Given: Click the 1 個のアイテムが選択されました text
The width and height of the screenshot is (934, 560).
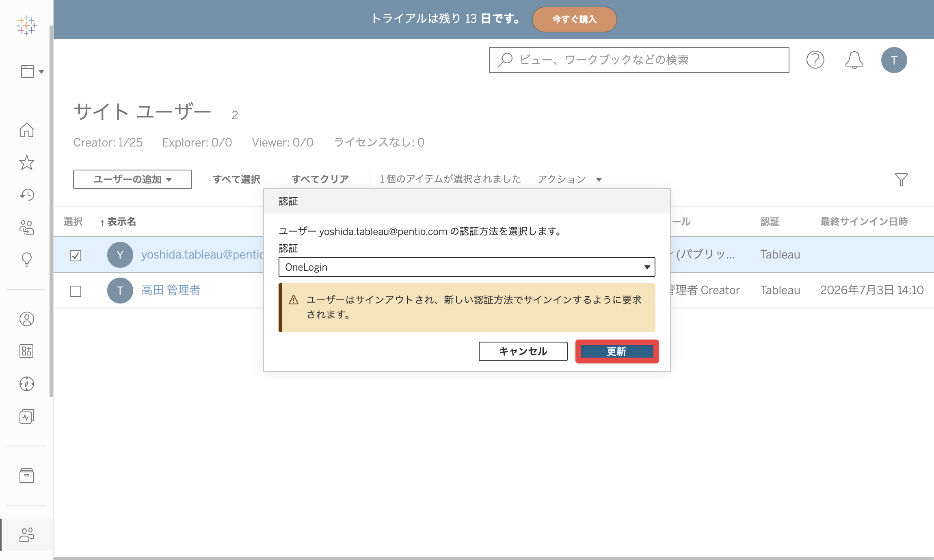Looking at the screenshot, I should click(x=450, y=179).
